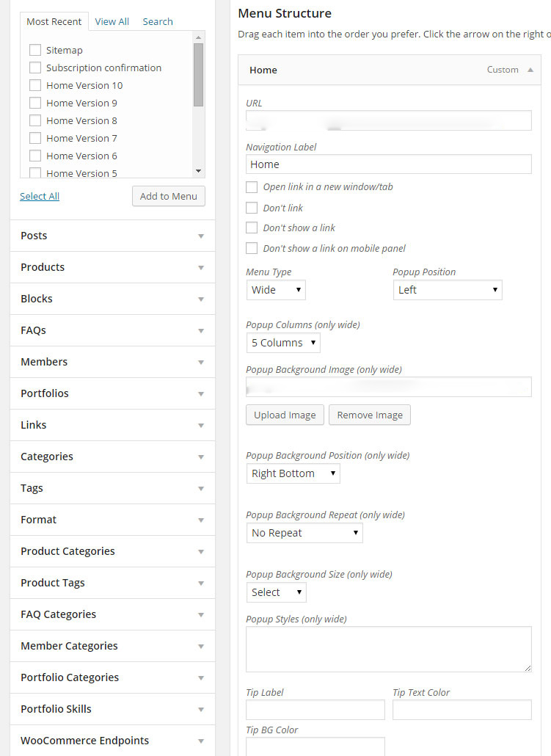Expand the Posts panel
551x756 pixels.
tap(112, 236)
